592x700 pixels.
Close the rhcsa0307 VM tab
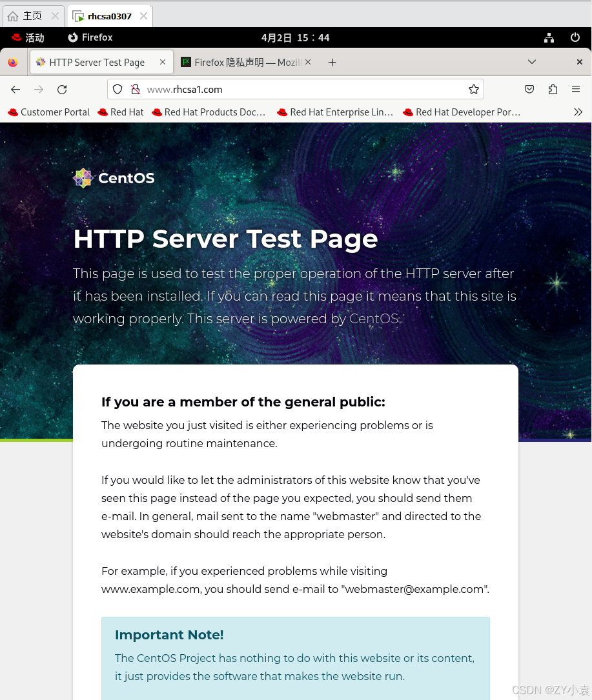(x=143, y=16)
